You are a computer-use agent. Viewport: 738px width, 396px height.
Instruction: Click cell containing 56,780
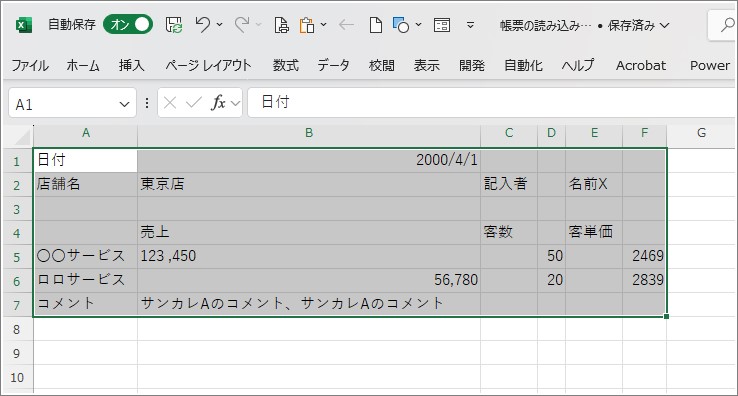[309, 280]
